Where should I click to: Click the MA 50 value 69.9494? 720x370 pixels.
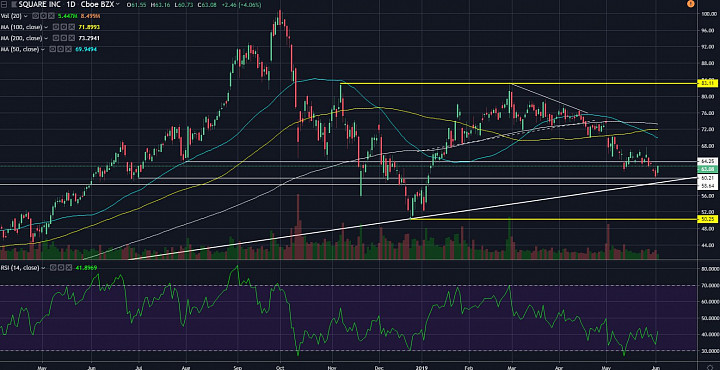click(x=86, y=49)
